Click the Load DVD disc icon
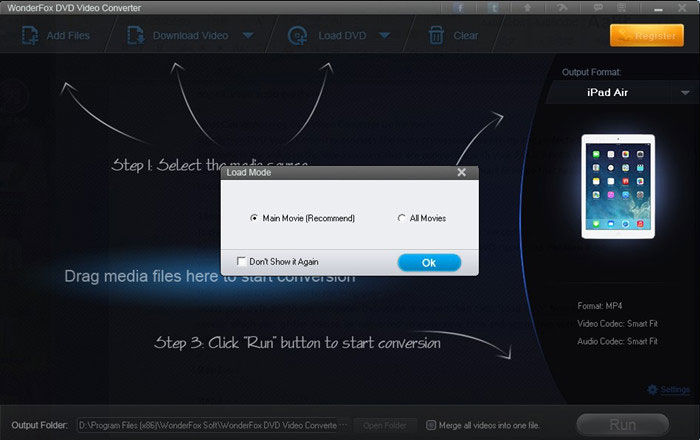Image resolution: width=700 pixels, height=440 pixels. pos(298,36)
